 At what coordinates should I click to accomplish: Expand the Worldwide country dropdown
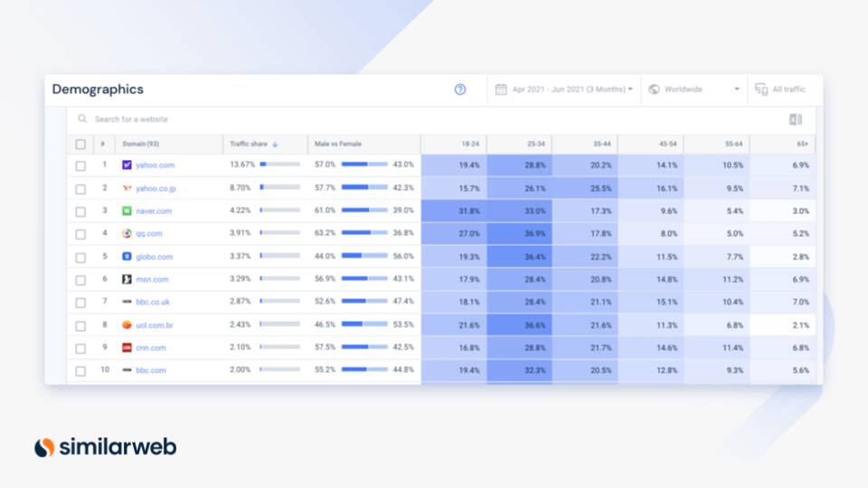pos(693,89)
